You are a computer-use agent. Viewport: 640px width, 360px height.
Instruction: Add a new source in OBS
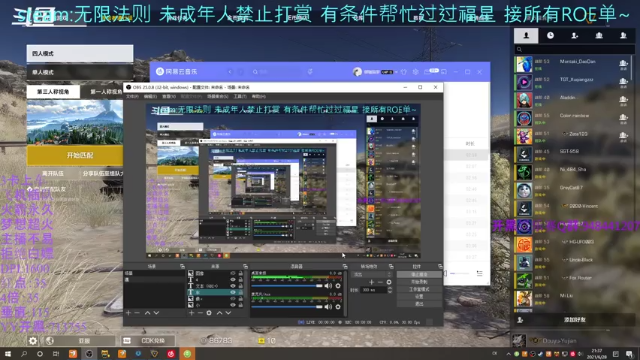[x=191, y=313]
